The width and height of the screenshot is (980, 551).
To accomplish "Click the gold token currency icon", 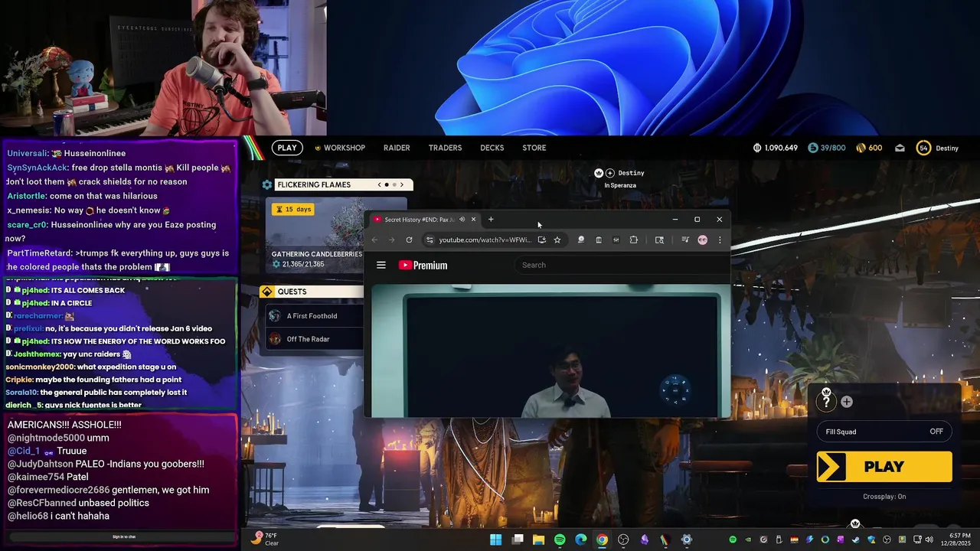I will [861, 148].
